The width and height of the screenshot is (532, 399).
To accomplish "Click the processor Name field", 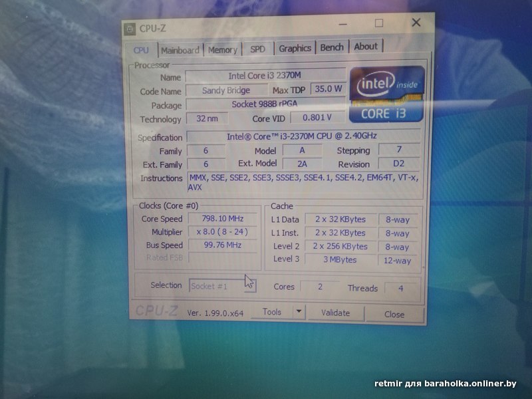I will (x=265, y=76).
